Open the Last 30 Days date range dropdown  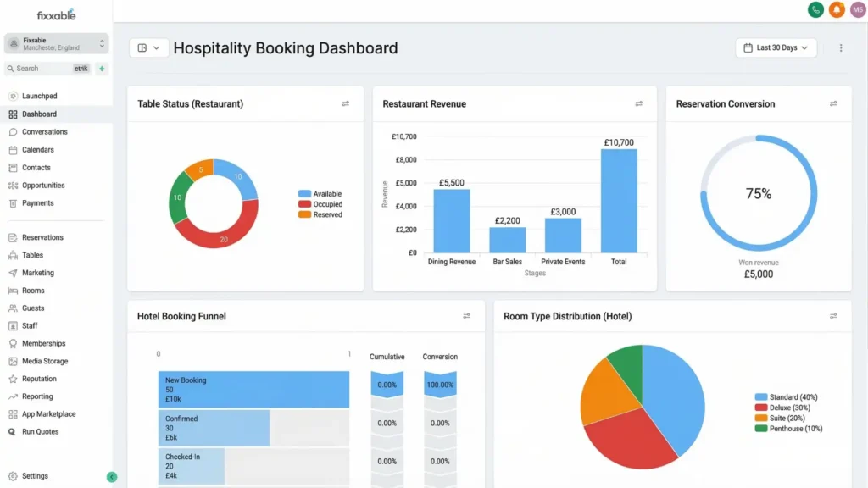coord(775,47)
